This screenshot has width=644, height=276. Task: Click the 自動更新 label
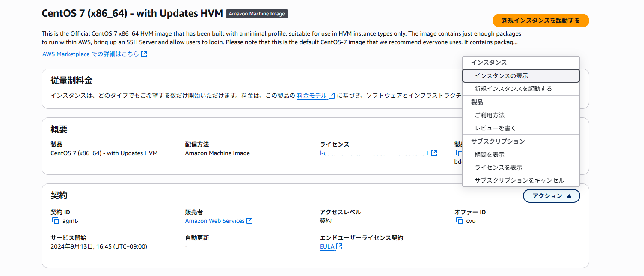197,238
